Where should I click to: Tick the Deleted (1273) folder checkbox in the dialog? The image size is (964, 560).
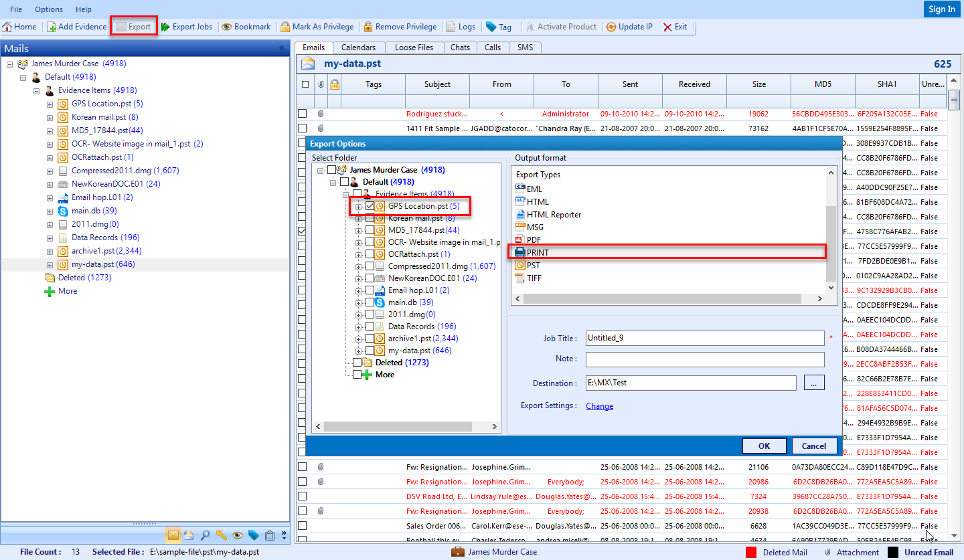pos(357,363)
